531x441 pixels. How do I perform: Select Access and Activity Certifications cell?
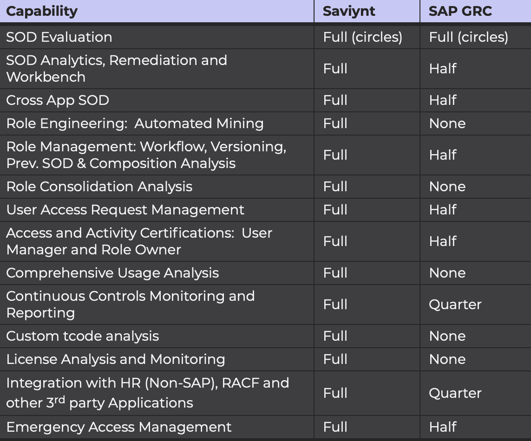point(157,242)
